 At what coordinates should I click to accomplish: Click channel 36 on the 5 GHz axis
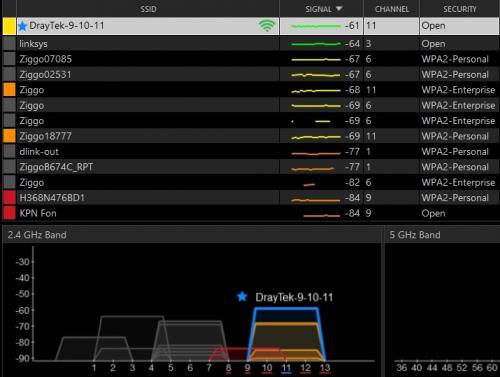[x=402, y=368]
